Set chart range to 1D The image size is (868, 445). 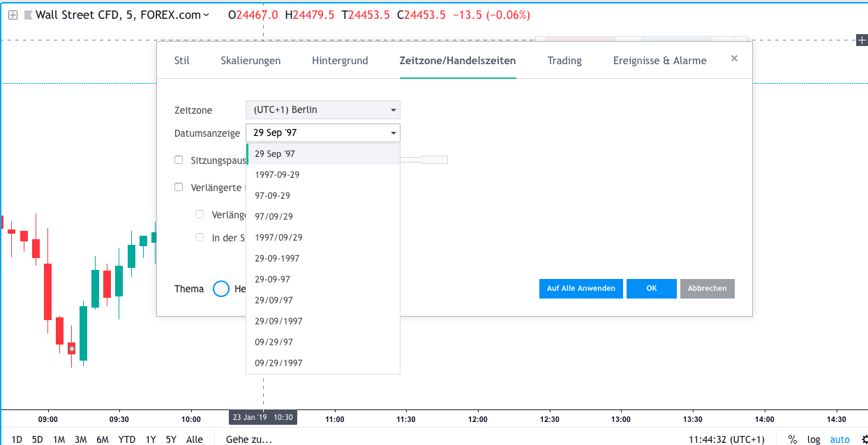pos(17,439)
